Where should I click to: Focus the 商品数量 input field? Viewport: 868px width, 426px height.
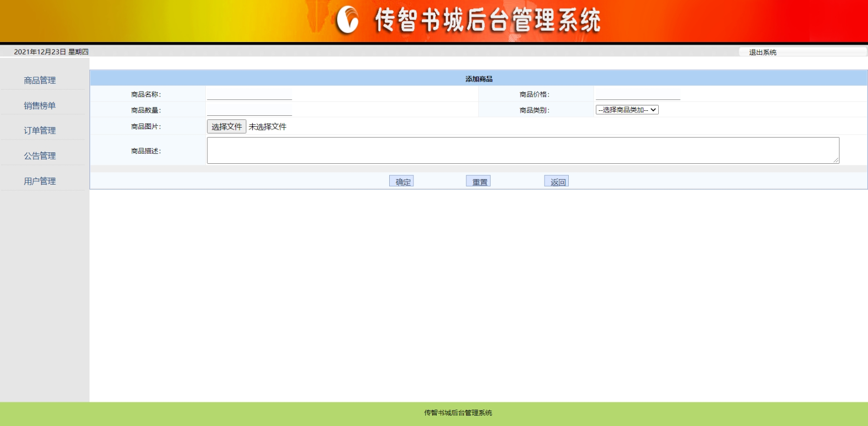click(x=249, y=110)
